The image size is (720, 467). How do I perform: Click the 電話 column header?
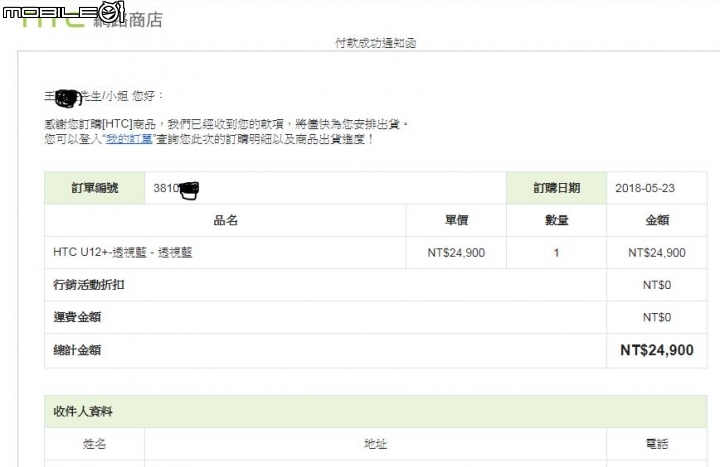tap(657, 444)
